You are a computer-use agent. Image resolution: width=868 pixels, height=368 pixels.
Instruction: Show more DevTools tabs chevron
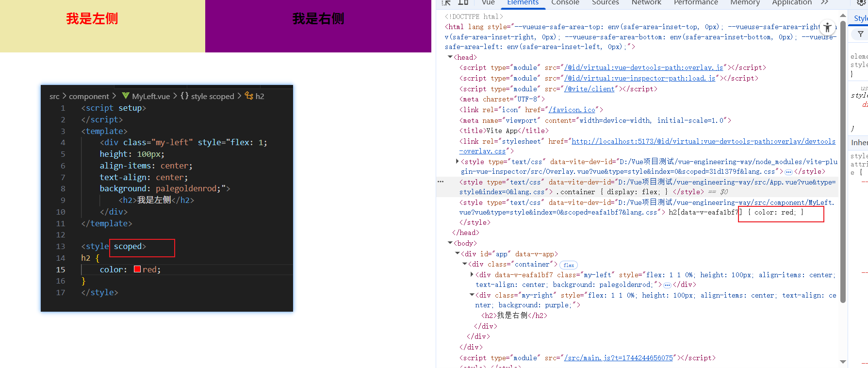(x=824, y=2)
